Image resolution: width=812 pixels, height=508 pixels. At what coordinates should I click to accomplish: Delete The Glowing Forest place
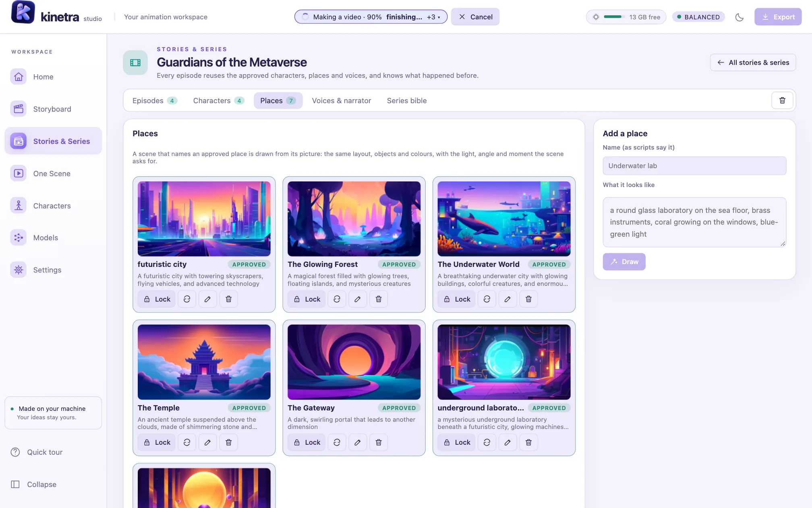379,299
